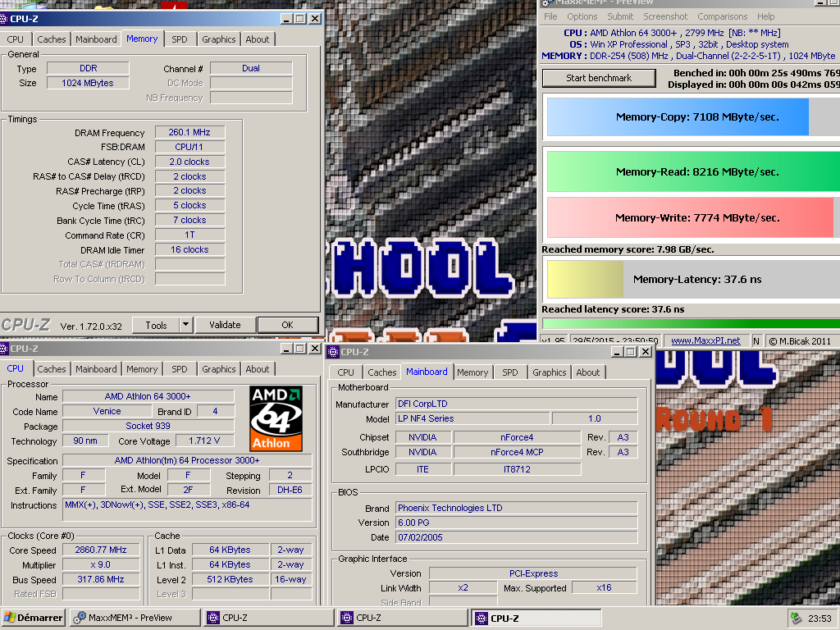Screen dimensions: 840x630
Task: Open About tab in top CPU-Z window
Action: 257,39
